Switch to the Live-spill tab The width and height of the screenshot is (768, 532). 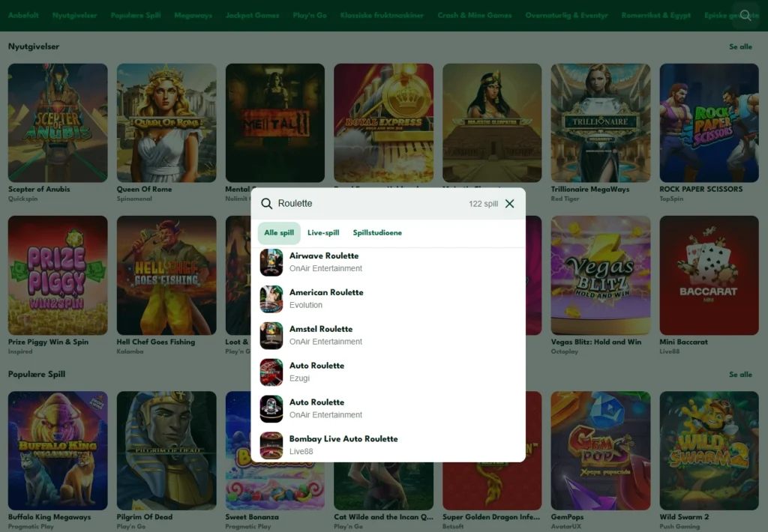tap(323, 233)
